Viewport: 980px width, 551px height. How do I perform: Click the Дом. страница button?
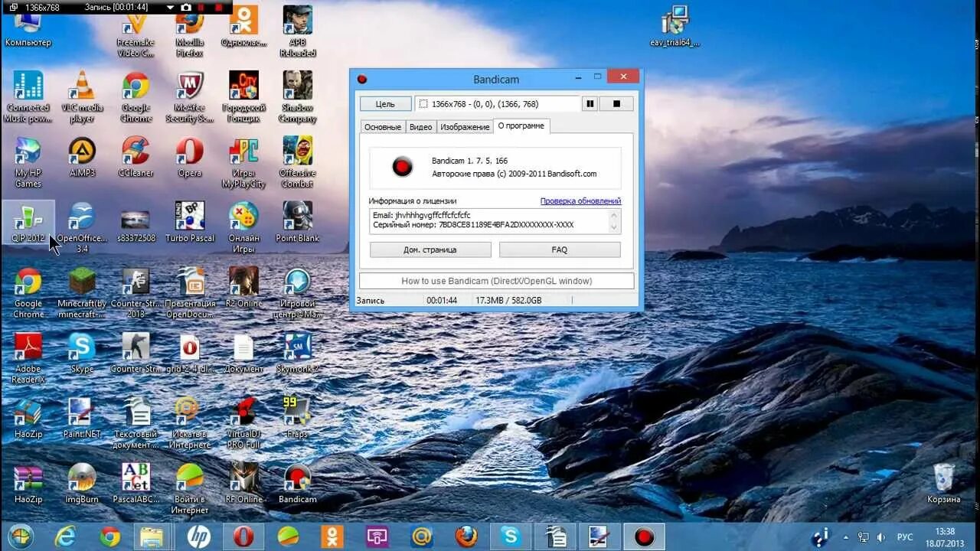(430, 249)
